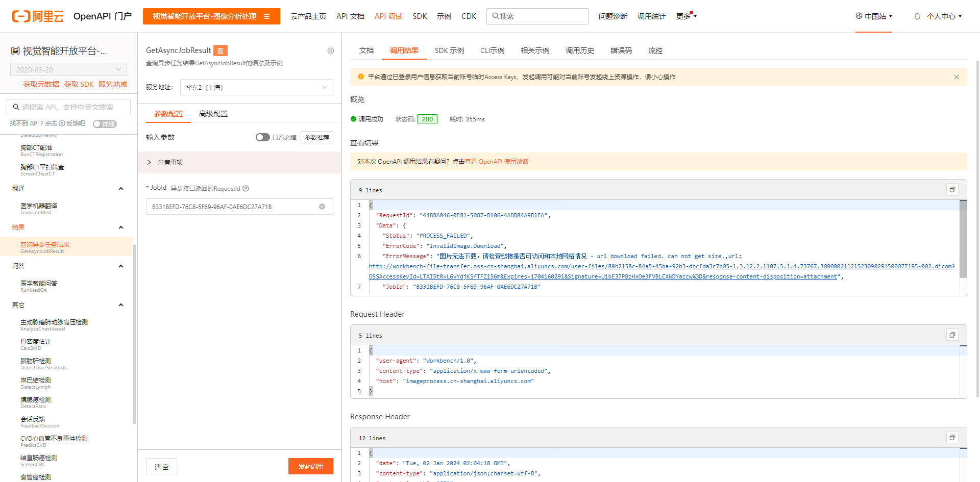Click the 获取 SDK link
Viewport: 980px width, 482px height.
click(79, 84)
